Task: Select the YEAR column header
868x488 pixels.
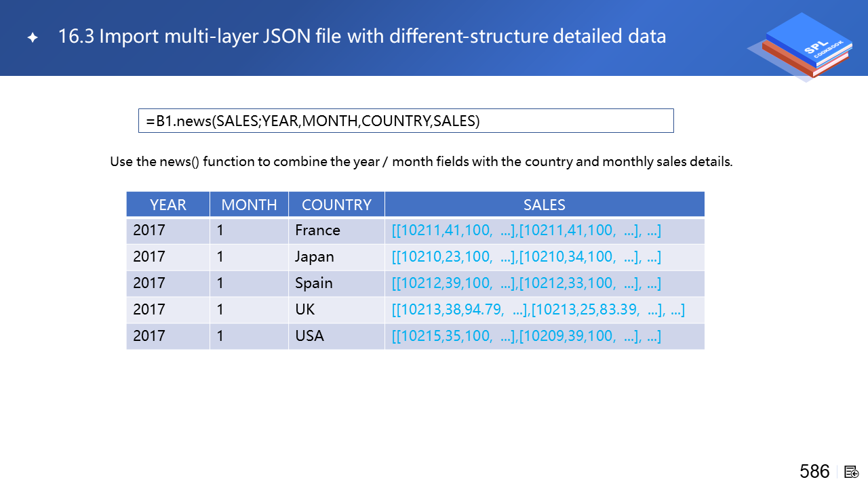Action: coord(167,205)
